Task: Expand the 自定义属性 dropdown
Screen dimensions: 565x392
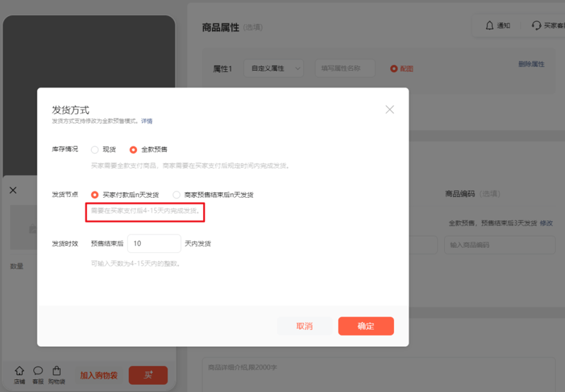Action: tap(273, 69)
